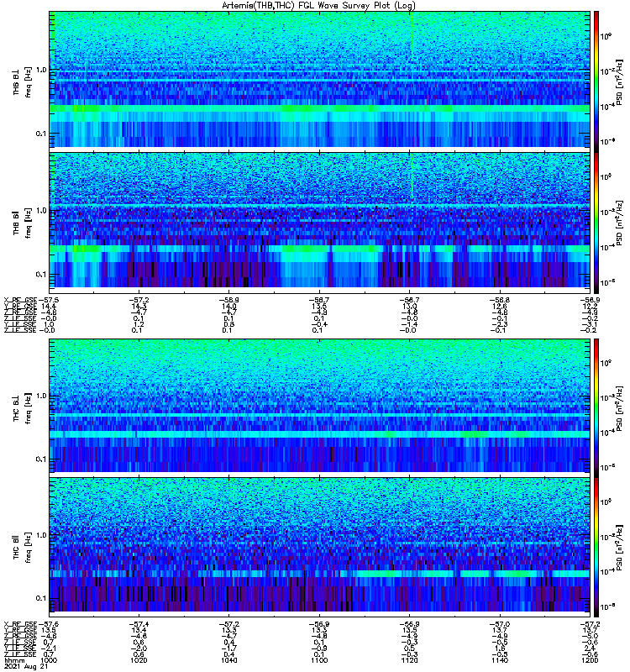Viewport: 630px width, 672px height.
Task: Click the 1.0 frequency tick of THC B-perpendicular panel
Action: pyautogui.click(x=40, y=396)
